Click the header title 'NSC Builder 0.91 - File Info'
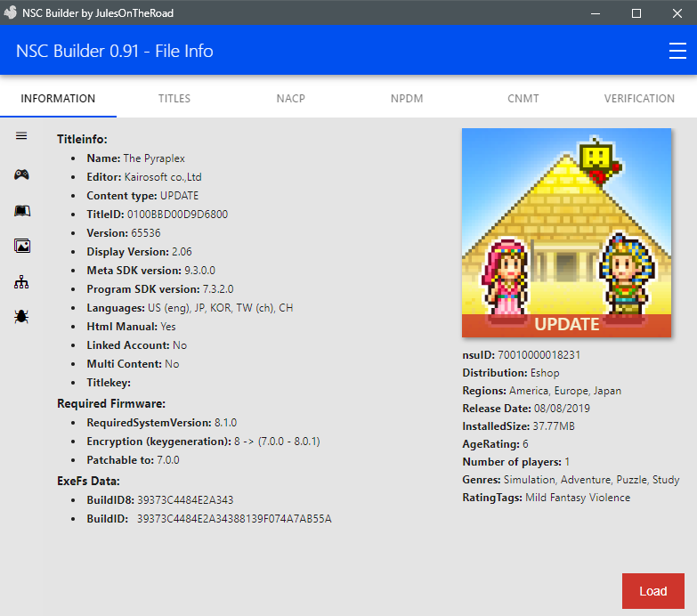697x616 pixels. click(115, 51)
